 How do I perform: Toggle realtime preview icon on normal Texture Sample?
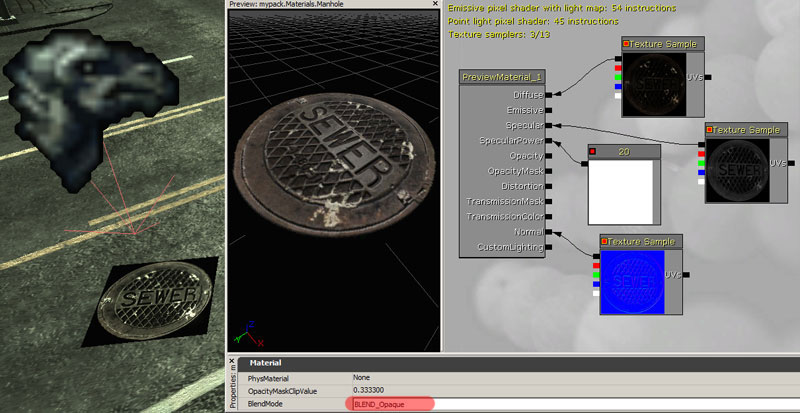tap(605, 241)
